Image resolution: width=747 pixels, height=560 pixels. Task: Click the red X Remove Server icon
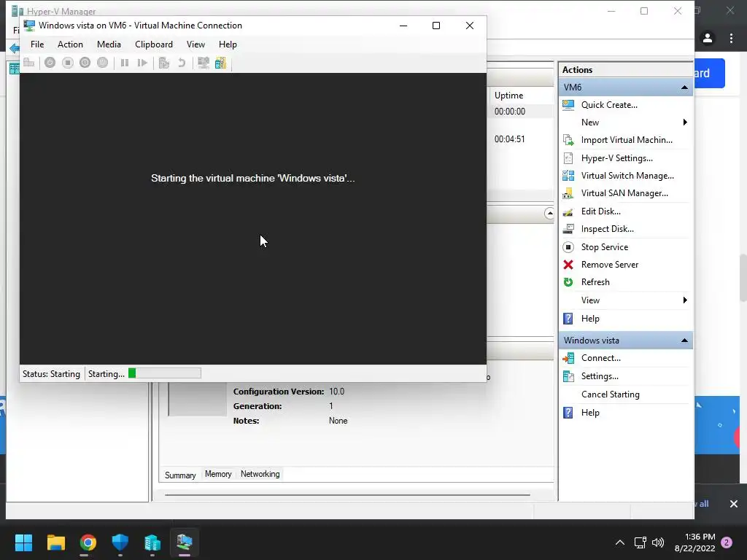tap(568, 265)
